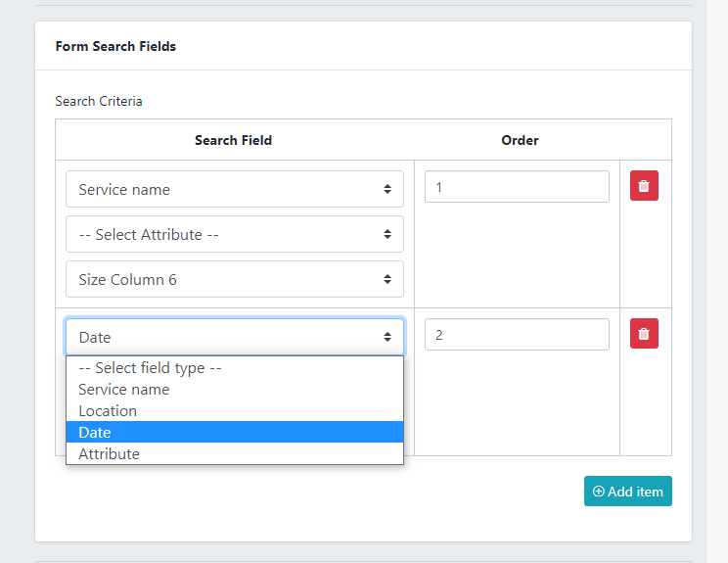Click the Search Criteria label
Screen dimensions: 728x563
[99, 101]
